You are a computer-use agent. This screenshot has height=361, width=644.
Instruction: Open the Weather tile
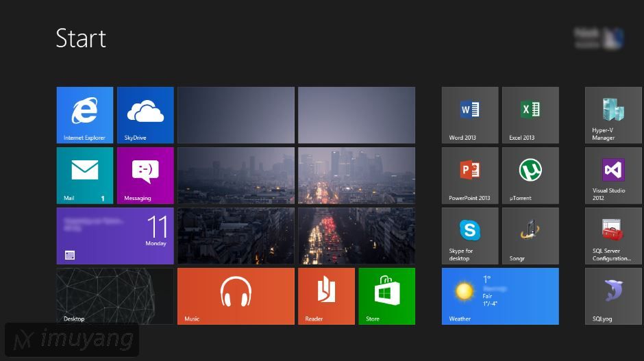(500, 296)
